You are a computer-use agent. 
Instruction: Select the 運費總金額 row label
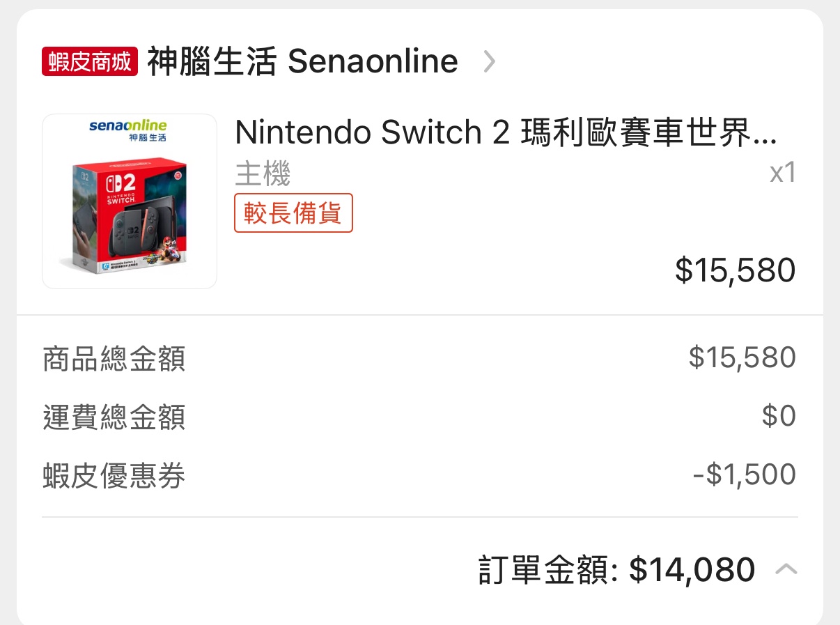pos(114,418)
